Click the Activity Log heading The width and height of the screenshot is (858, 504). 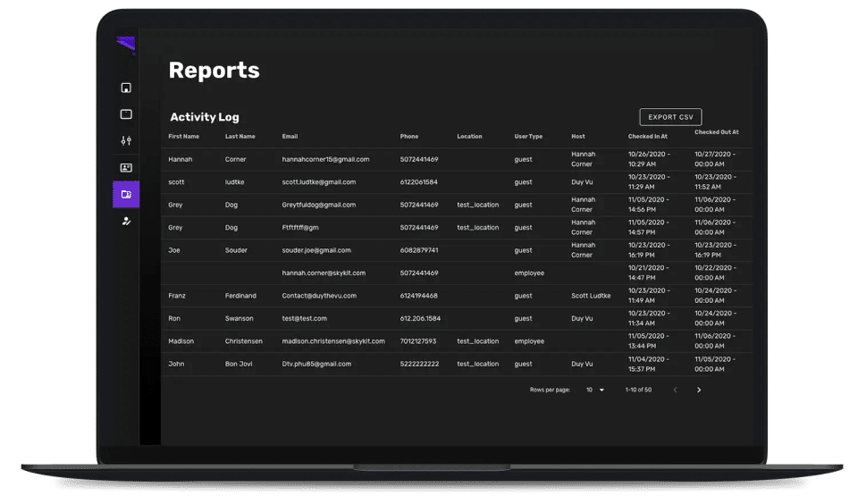205,117
